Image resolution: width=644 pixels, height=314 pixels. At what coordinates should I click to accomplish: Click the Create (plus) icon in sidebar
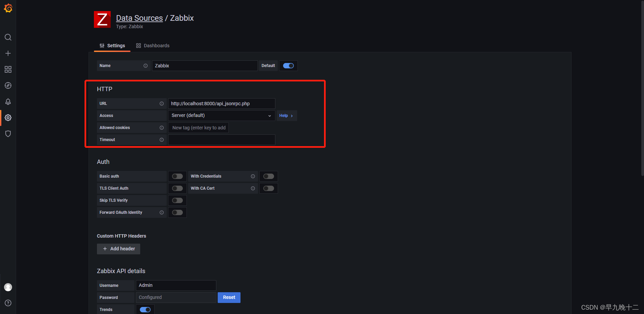[8, 53]
